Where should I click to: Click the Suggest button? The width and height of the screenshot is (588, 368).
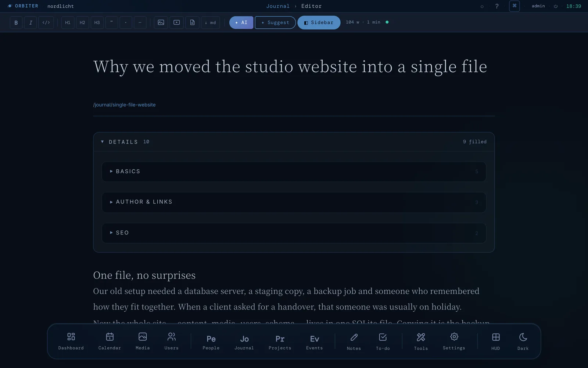point(275,22)
